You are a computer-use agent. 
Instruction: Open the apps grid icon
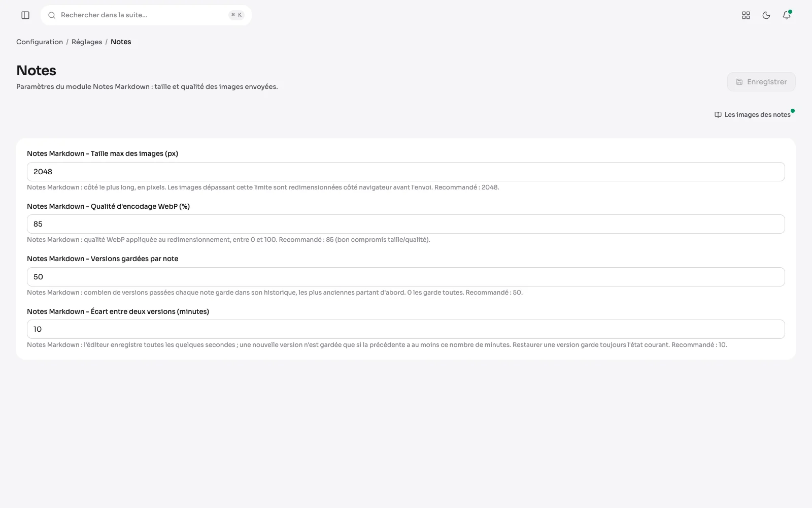746,15
